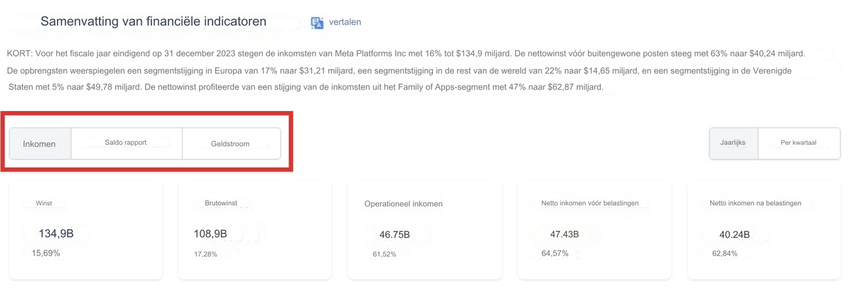The width and height of the screenshot is (868, 298).
Task: Switch to the Saldo rapport tab
Action: [x=126, y=143]
